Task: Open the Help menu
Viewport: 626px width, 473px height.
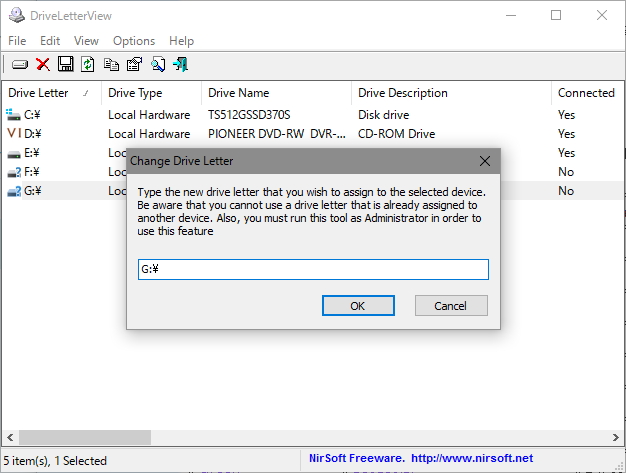Action: pos(181,41)
